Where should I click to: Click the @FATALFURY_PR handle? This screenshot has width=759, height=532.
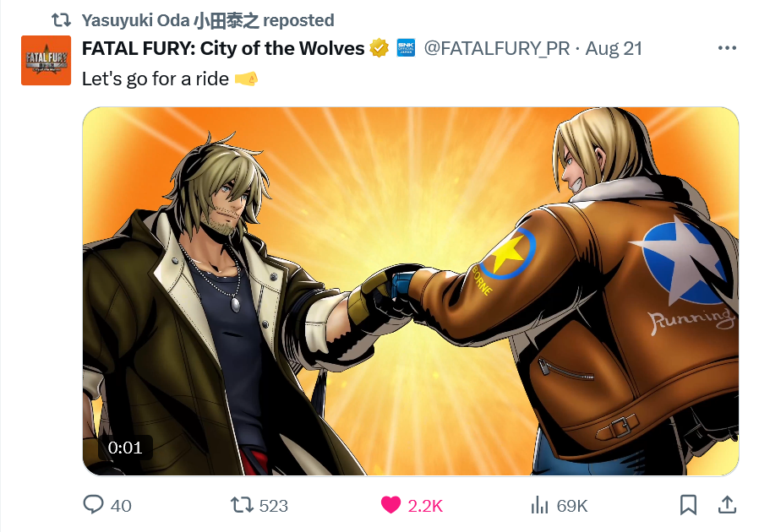(497, 48)
